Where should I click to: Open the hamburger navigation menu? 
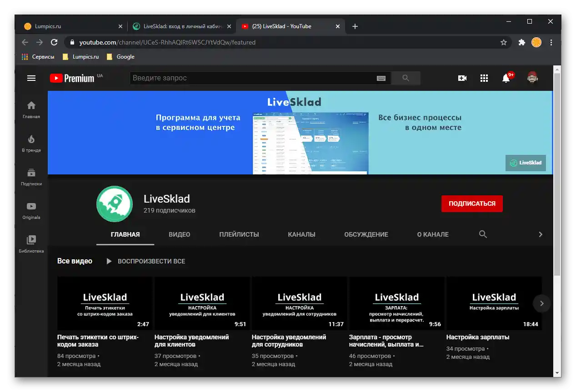tap(30, 78)
